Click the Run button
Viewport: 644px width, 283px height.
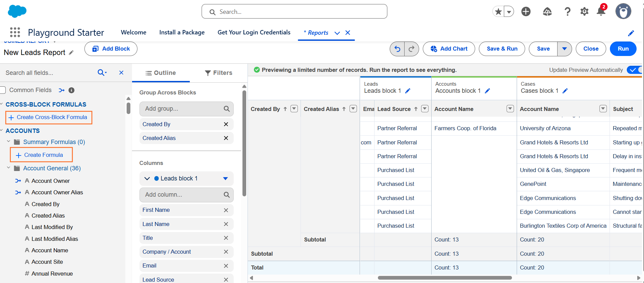coord(623,49)
